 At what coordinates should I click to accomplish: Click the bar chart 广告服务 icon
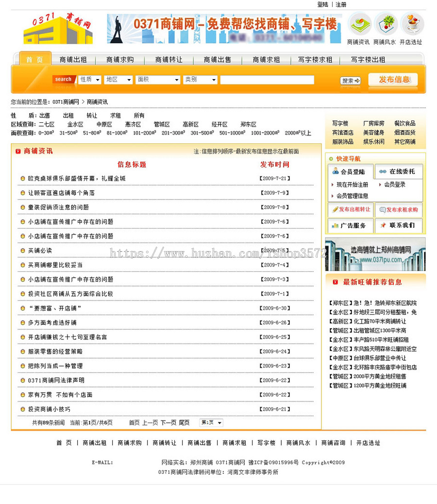click(x=336, y=225)
